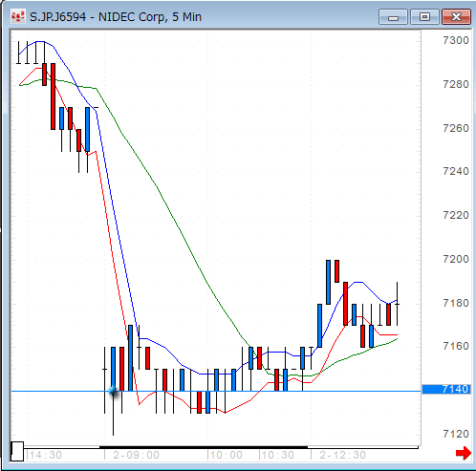
Task: Click the black horizontal scrollbar thumb
Action: point(204,447)
